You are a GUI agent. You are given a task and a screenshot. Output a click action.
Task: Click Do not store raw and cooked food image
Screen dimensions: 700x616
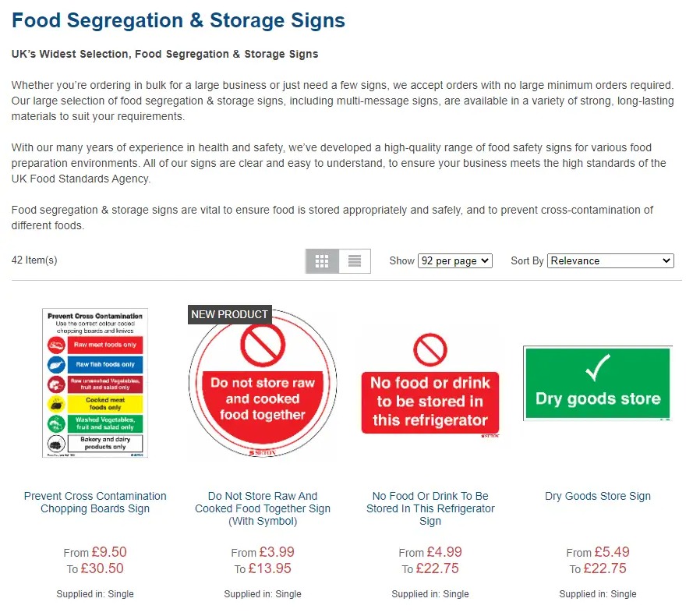[263, 383]
